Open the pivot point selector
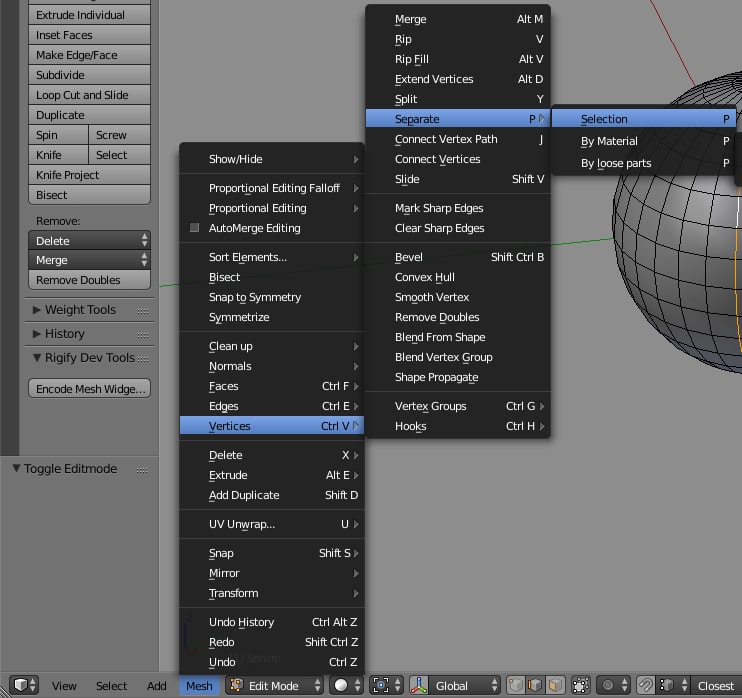742x698 pixels. coord(387,685)
